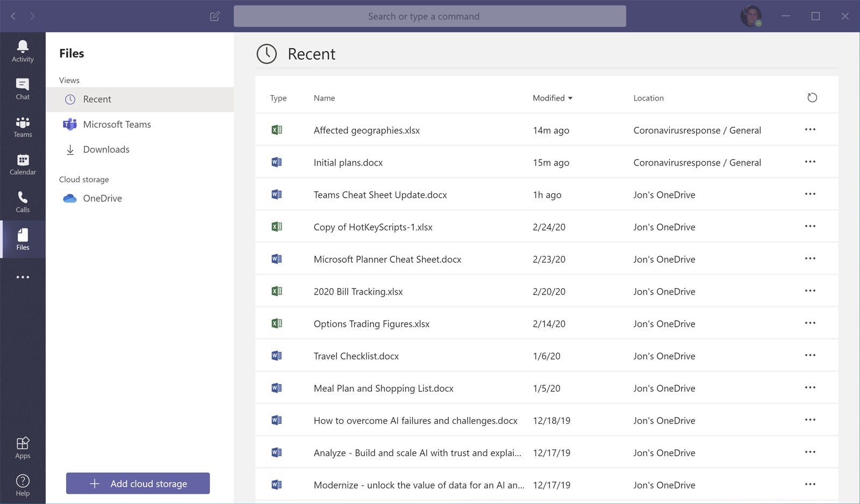
Task: Open more options for Initial plans.docx
Action: click(810, 162)
